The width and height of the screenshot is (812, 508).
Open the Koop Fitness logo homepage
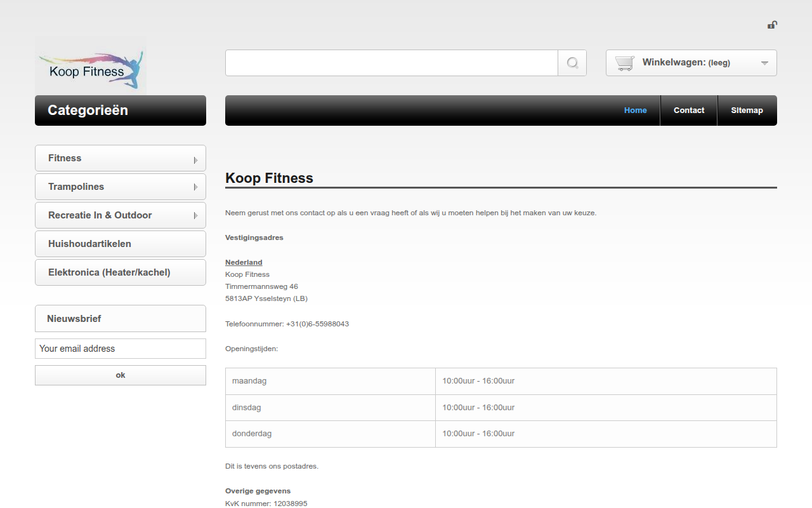tap(91, 66)
